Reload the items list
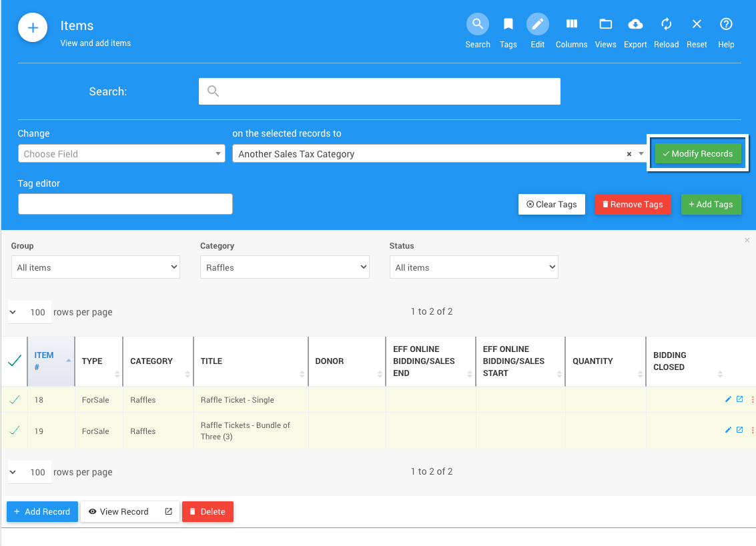756x546 pixels. pyautogui.click(x=666, y=25)
